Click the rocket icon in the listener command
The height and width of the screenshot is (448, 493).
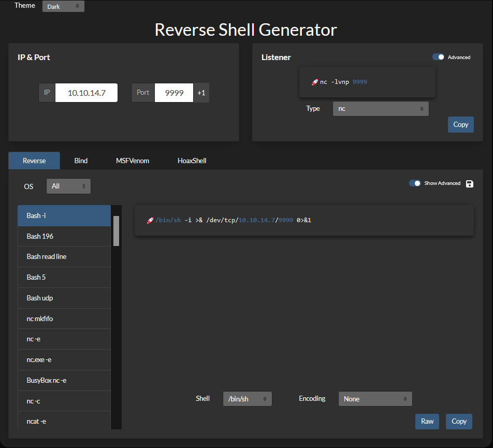[315, 82]
